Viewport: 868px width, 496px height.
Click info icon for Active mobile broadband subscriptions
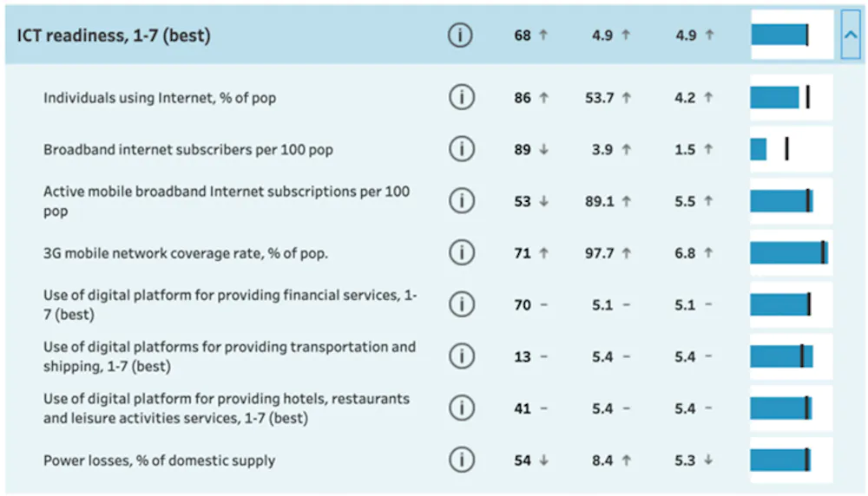point(461,200)
